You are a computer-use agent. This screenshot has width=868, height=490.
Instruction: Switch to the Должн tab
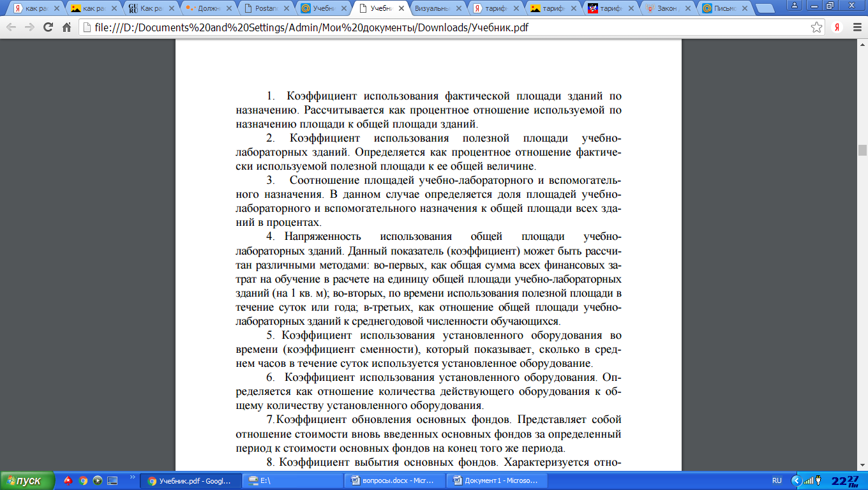[209, 9]
